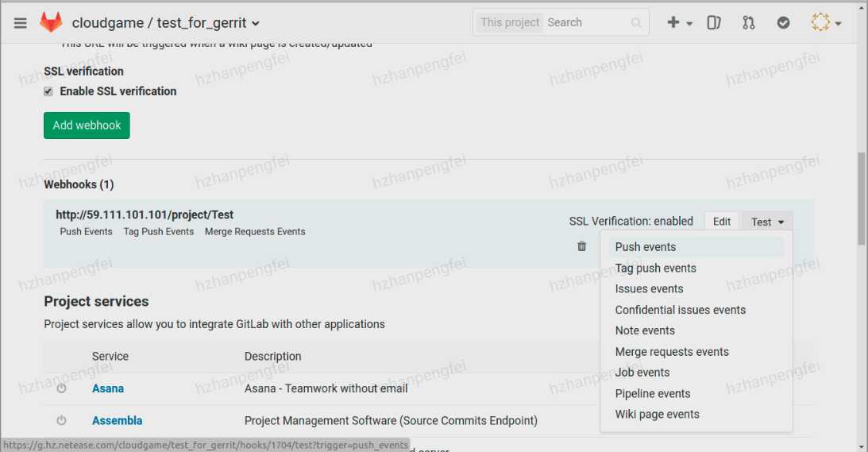Screen dimensions: 868x452
Task: Select Push events test option
Action: [x=696, y=247]
